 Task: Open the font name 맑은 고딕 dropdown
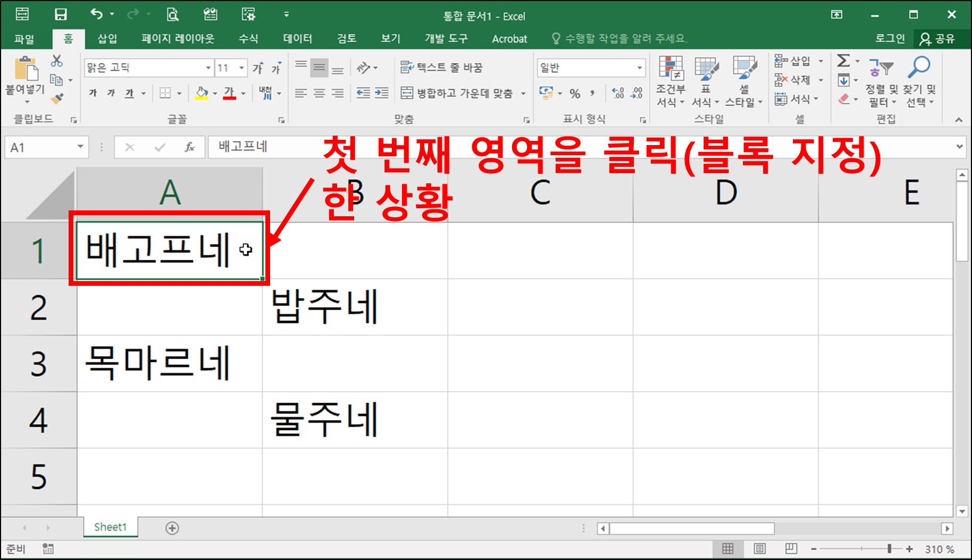[x=208, y=67]
